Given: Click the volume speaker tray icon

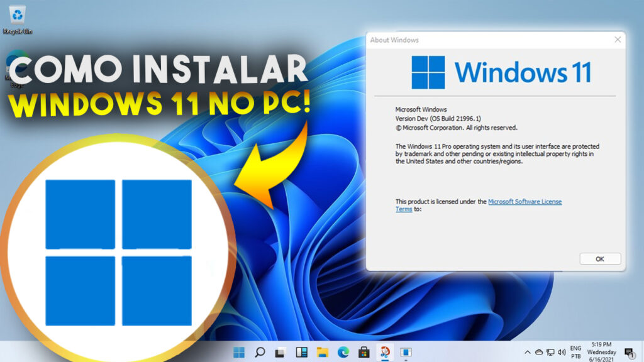Looking at the screenshot, I should tap(562, 353).
